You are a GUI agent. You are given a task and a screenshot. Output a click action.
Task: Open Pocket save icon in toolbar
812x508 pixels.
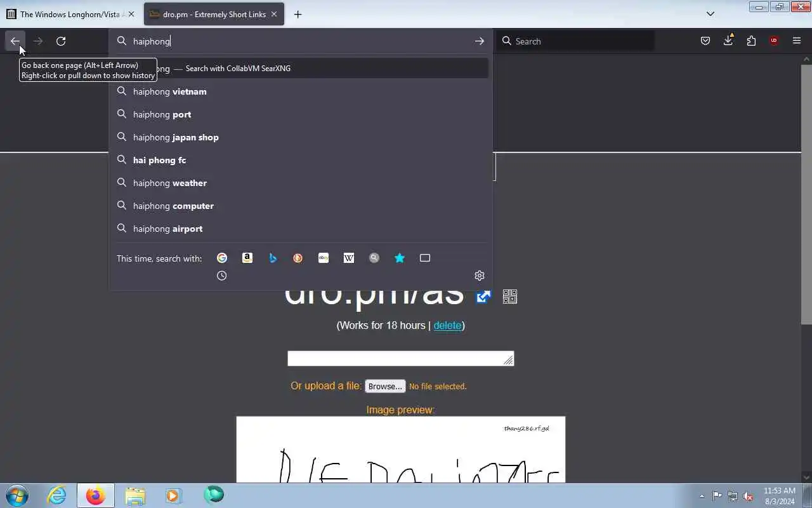coord(705,41)
